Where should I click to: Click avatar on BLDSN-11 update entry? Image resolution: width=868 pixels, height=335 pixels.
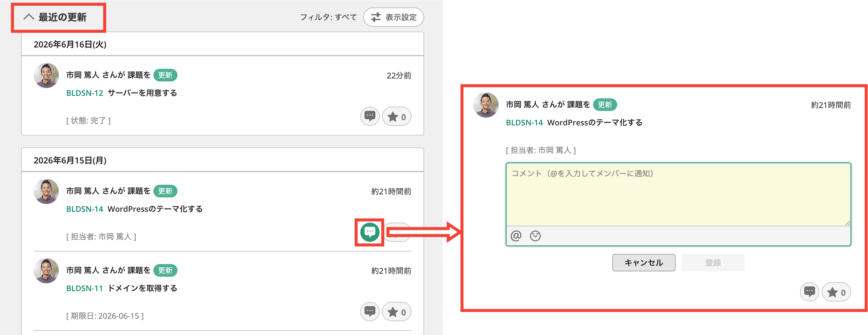pos(46,271)
